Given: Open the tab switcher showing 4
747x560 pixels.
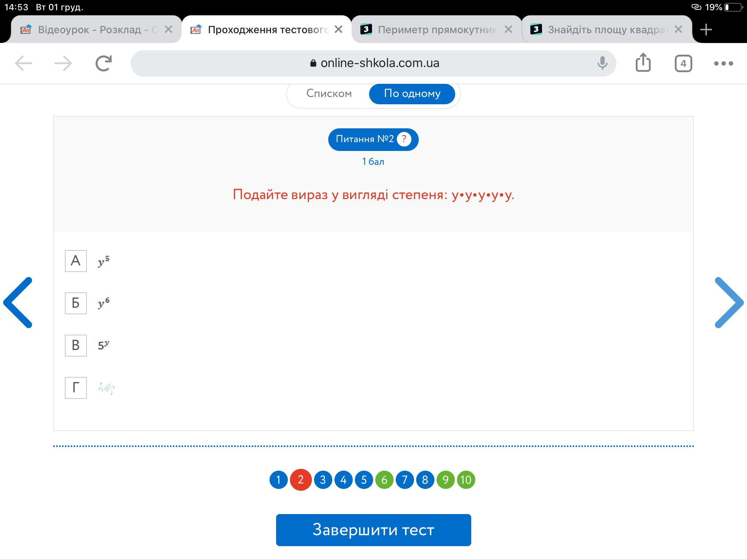Looking at the screenshot, I should (683, 63).
